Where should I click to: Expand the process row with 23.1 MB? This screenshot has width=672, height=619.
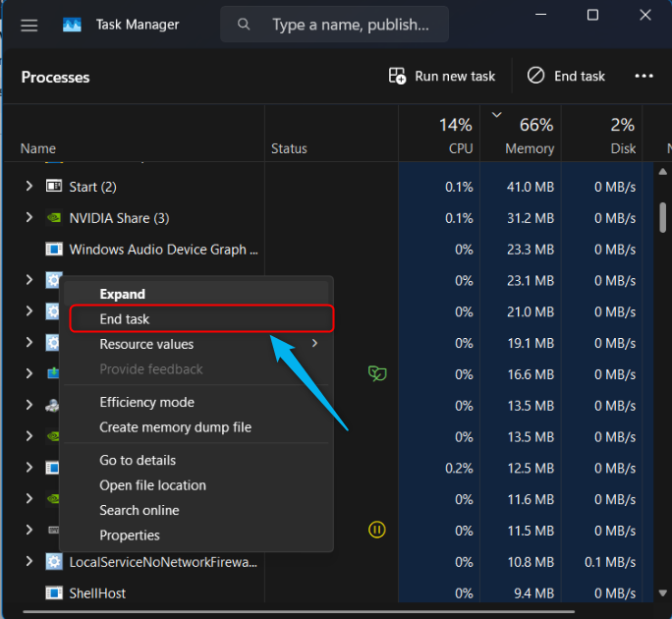[x=28, y=280]
